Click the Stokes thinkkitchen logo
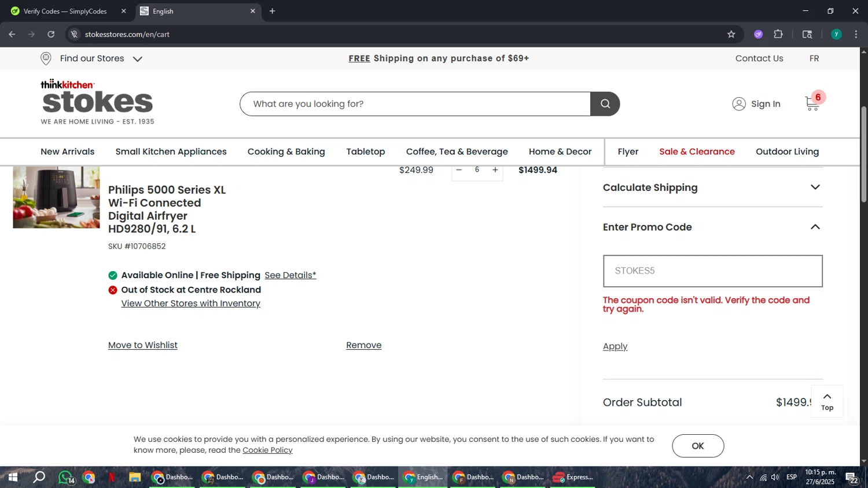868x488 pixels. click(97, 102)
